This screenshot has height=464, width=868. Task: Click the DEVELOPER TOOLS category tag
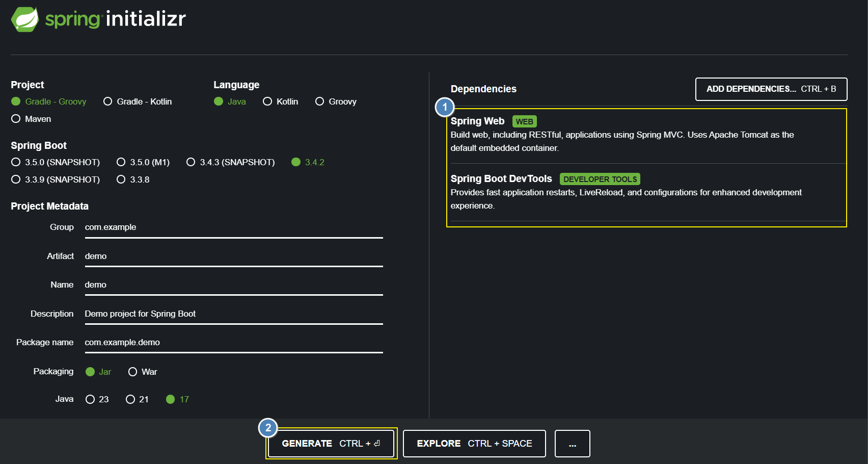tap(600, 179)
